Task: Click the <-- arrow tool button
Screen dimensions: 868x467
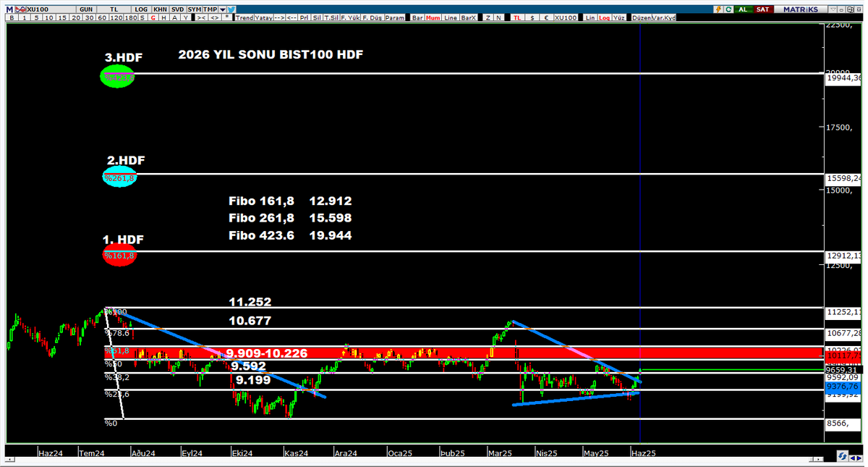Action: pos(291,17)
